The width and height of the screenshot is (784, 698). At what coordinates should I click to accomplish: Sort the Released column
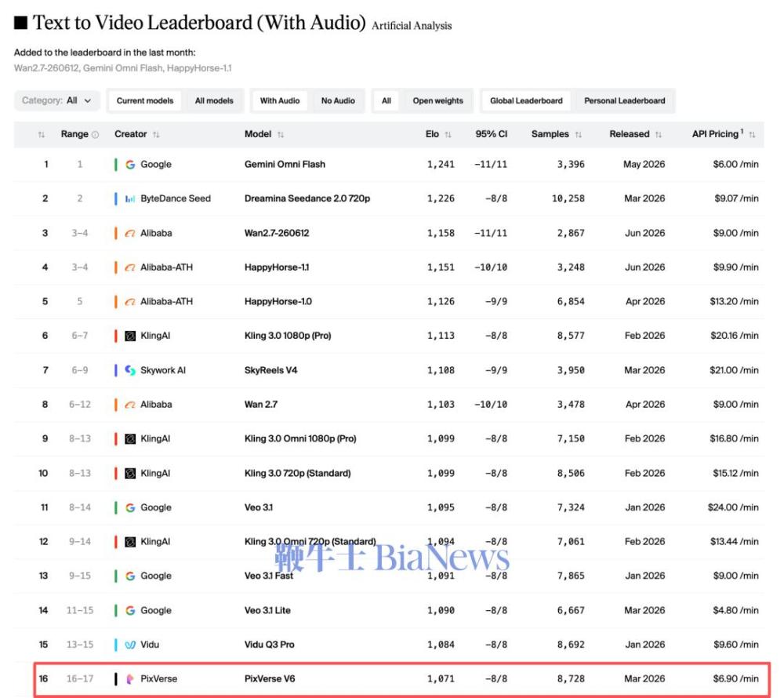click(x=659, y=134)
